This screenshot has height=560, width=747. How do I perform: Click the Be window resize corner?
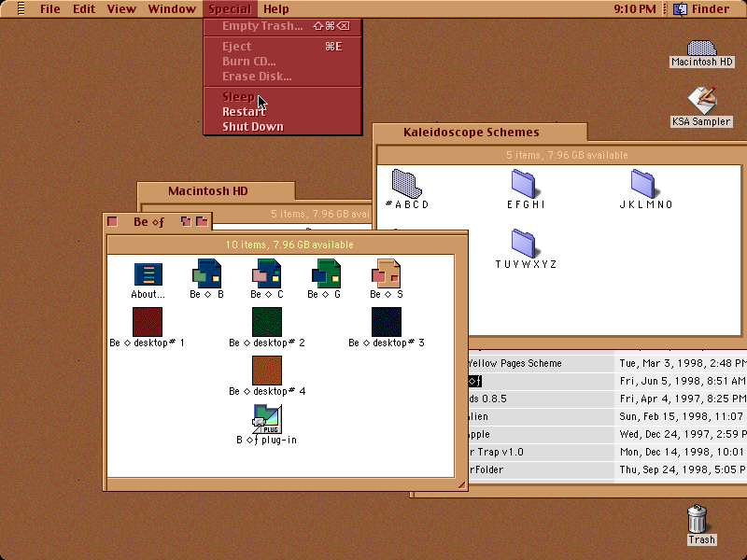[461, 484]
